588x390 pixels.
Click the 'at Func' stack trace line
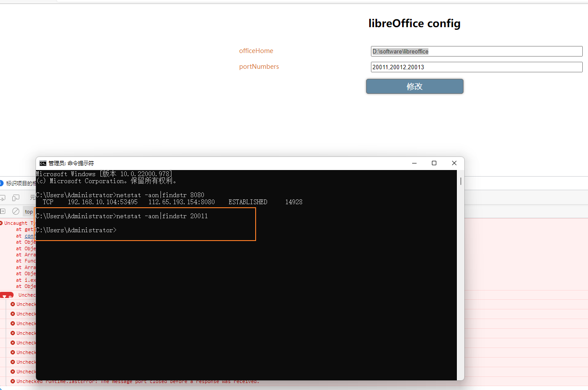26,261
